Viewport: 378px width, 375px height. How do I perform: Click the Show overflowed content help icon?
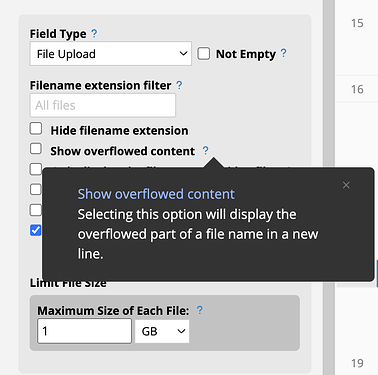pos(205,151)
